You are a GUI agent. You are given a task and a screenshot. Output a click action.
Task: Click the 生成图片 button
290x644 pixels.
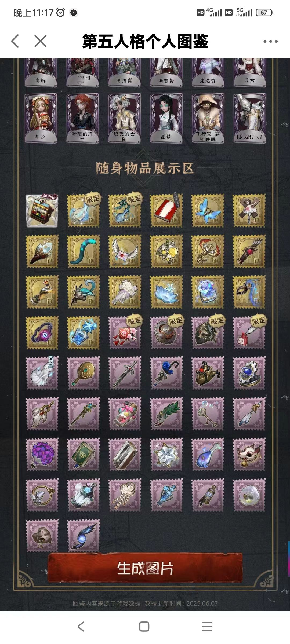click(x=145, y=568)
